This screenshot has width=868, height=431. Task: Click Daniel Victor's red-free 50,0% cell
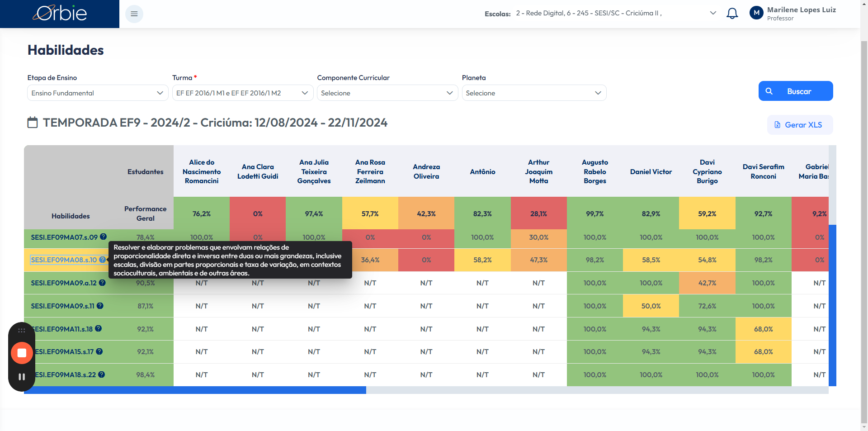coord(651,306)
